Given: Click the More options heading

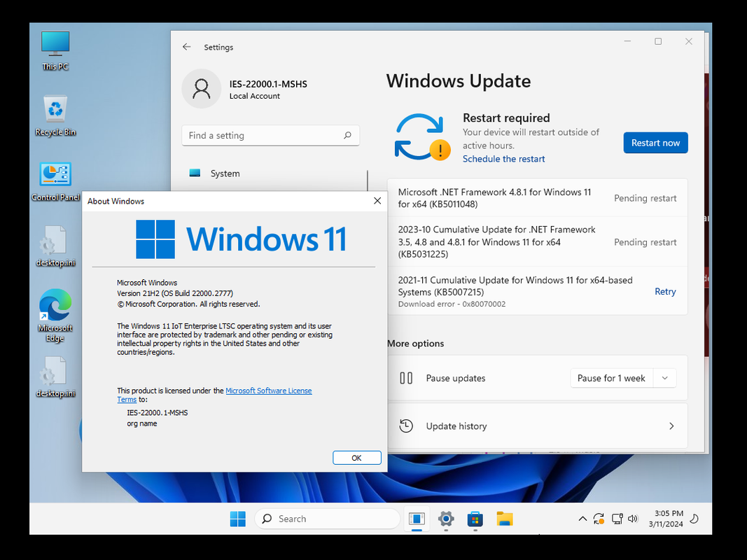Looking at the screenshot, I should [x=415, y=343].
